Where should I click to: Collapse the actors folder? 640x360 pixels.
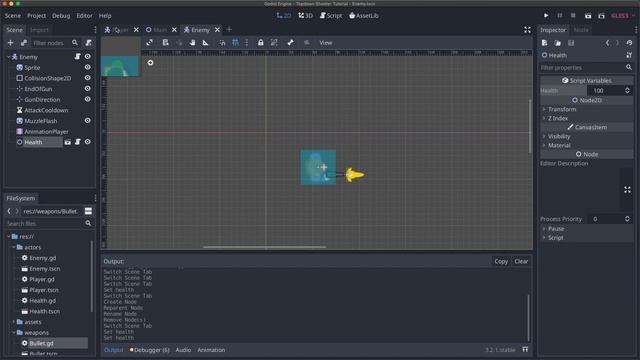click(x=14, y=247)
